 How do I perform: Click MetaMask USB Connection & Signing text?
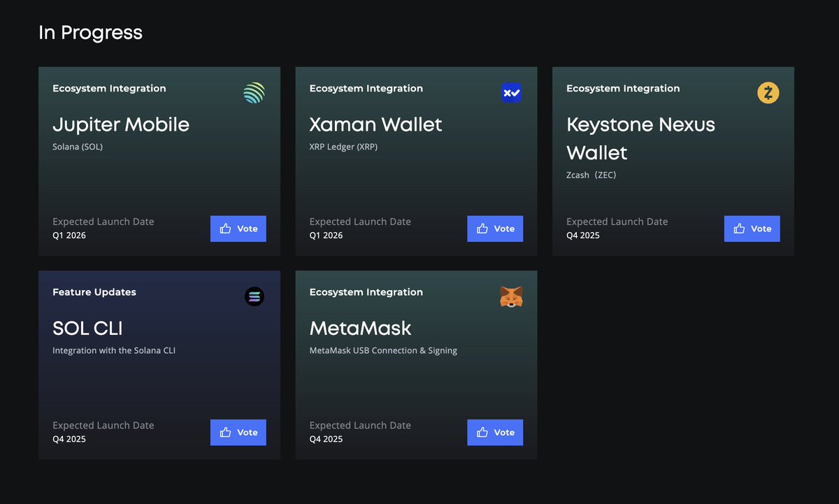click(x=383, y=350)
